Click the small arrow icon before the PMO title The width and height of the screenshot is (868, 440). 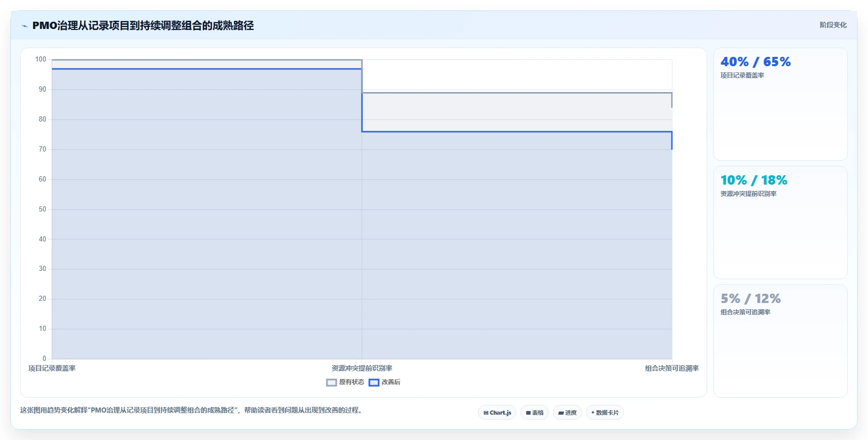click(24, 26)
